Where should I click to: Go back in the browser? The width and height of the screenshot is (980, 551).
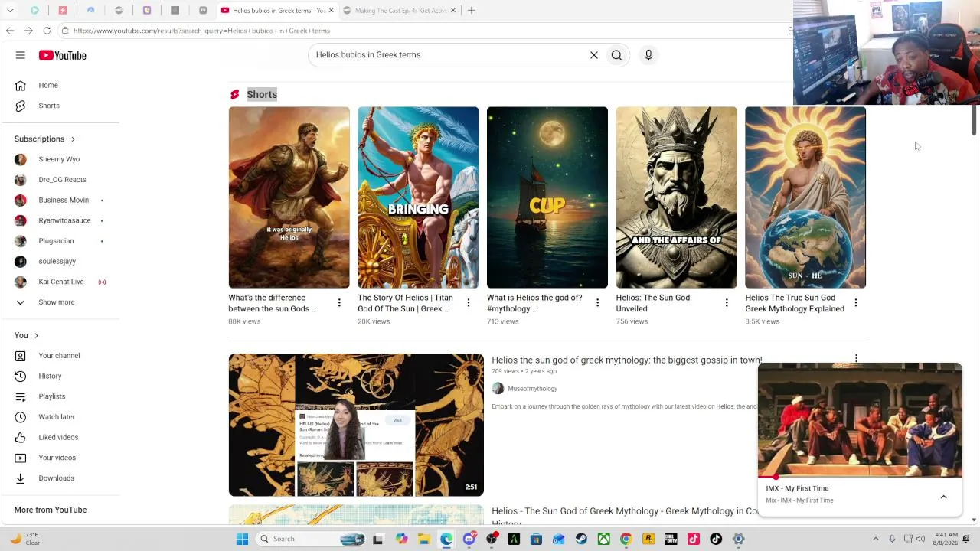point(10,31)
